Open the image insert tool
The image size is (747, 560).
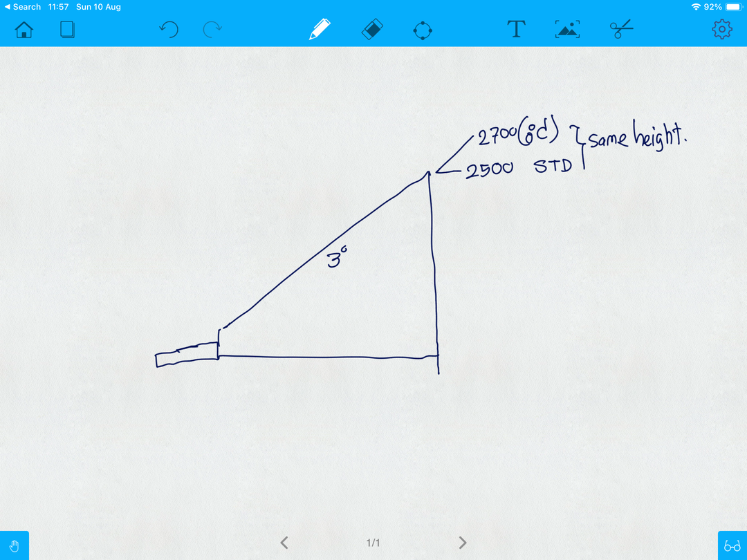(x=568, y=29)
